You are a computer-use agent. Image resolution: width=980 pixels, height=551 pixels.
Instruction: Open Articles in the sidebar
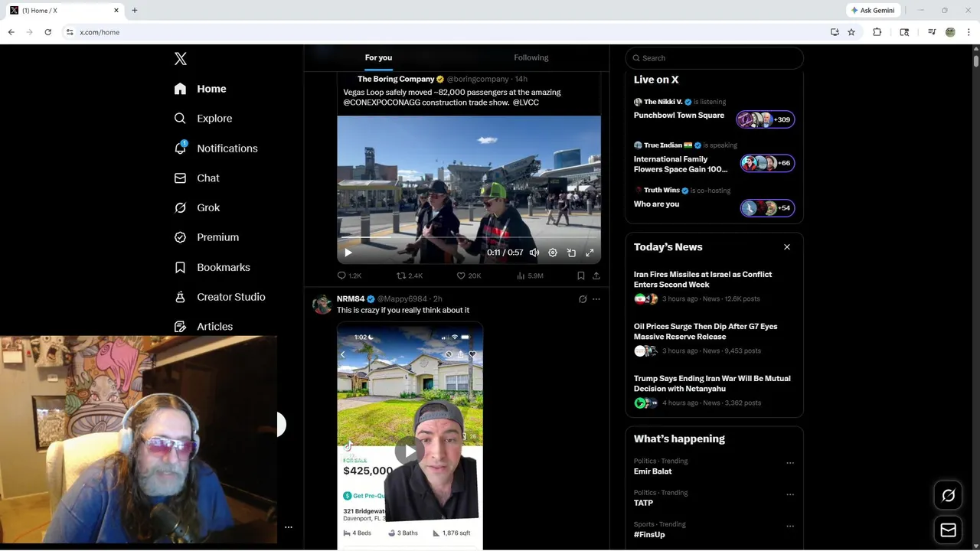coord(203,327)
